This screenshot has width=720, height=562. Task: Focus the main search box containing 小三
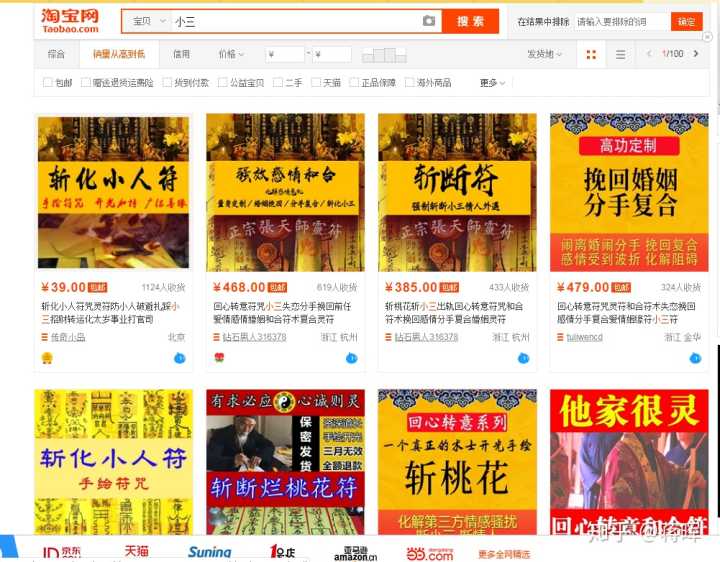coord(295,21)
